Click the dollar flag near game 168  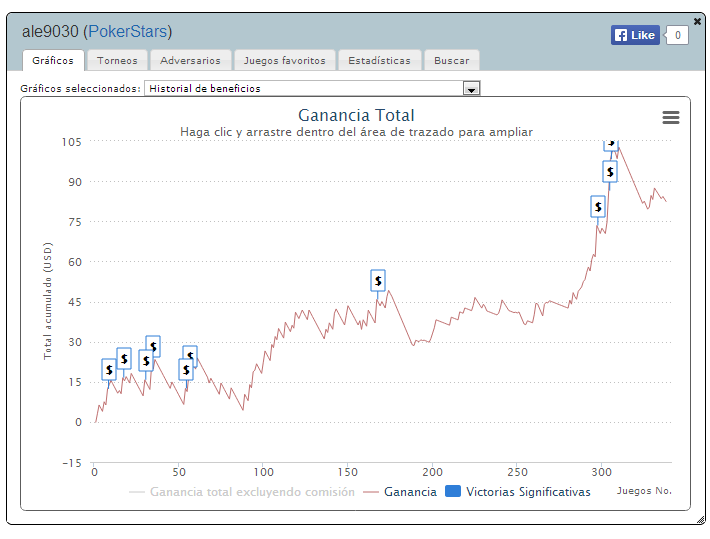pos(378,281)
